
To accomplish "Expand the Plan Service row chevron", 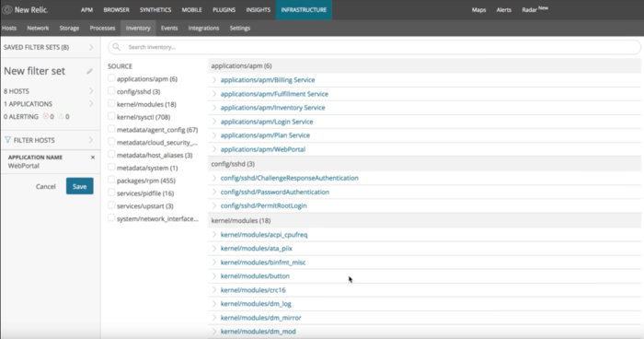I will (x=214, y=134).
